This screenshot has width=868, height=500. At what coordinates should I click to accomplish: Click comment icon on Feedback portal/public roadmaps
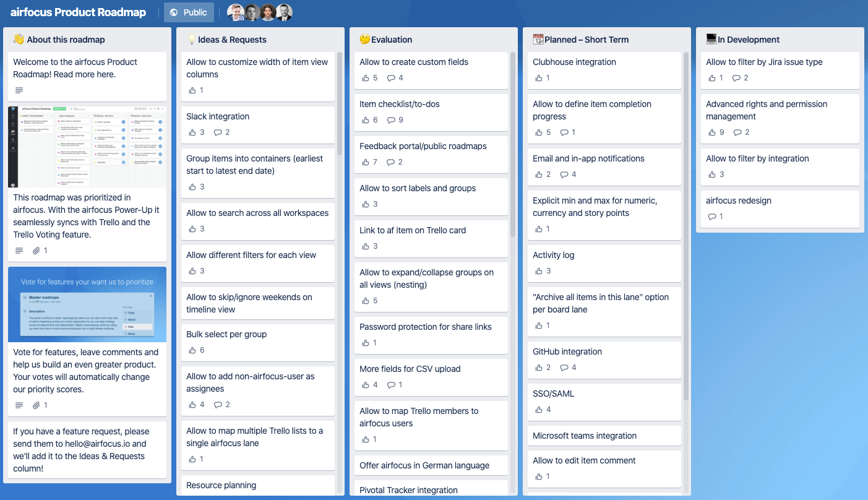tap(390, 162)
